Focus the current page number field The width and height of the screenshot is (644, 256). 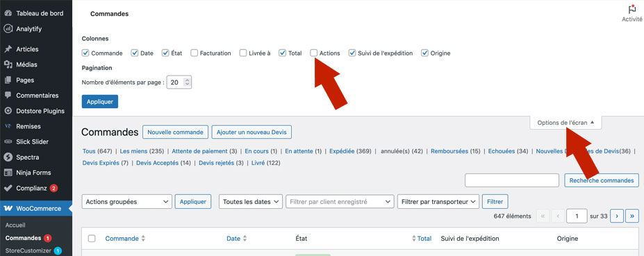pos(577,216)
